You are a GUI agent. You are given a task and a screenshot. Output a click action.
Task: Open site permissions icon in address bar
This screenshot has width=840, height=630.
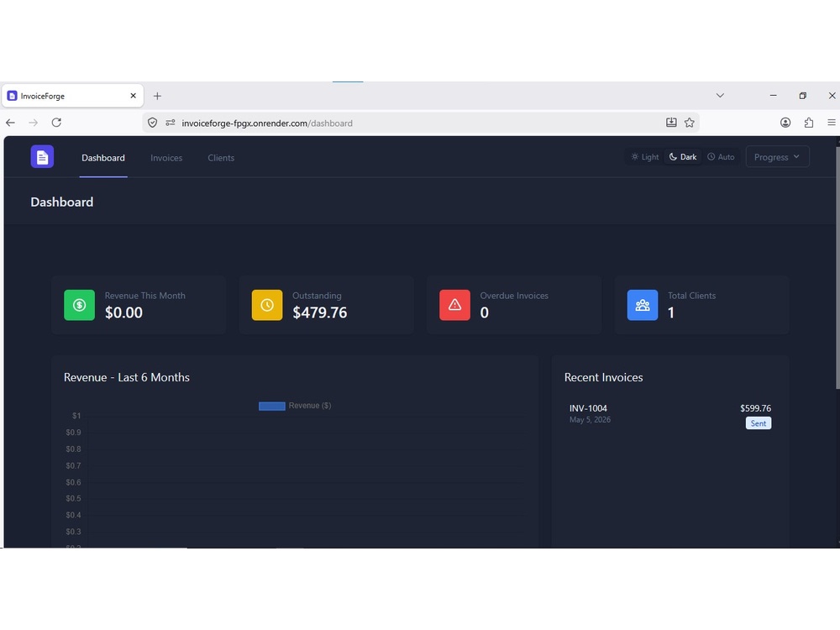point(171,123)
